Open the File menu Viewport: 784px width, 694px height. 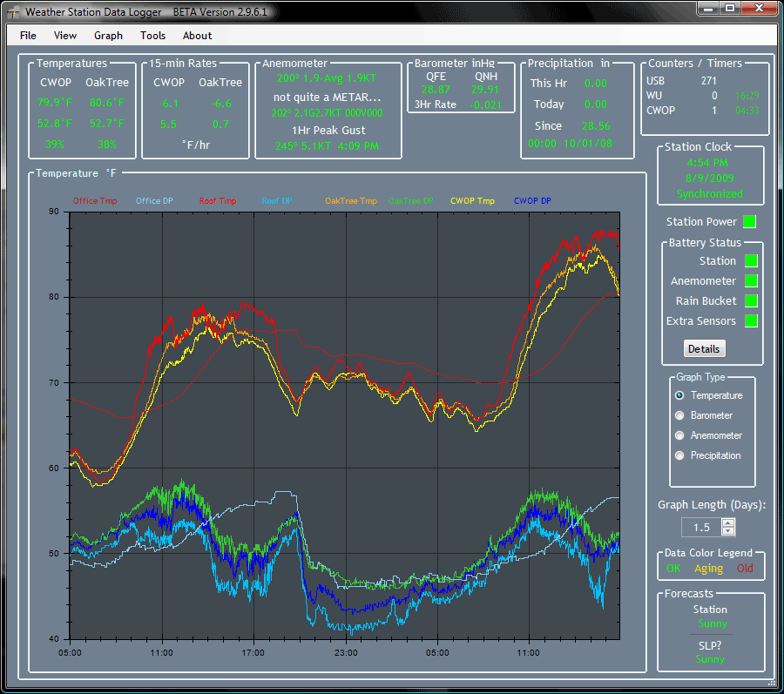[28, 36]
